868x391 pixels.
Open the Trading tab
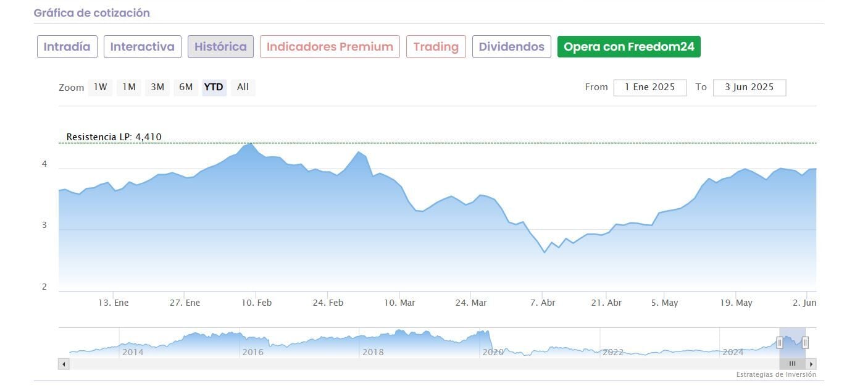(436, 47)
